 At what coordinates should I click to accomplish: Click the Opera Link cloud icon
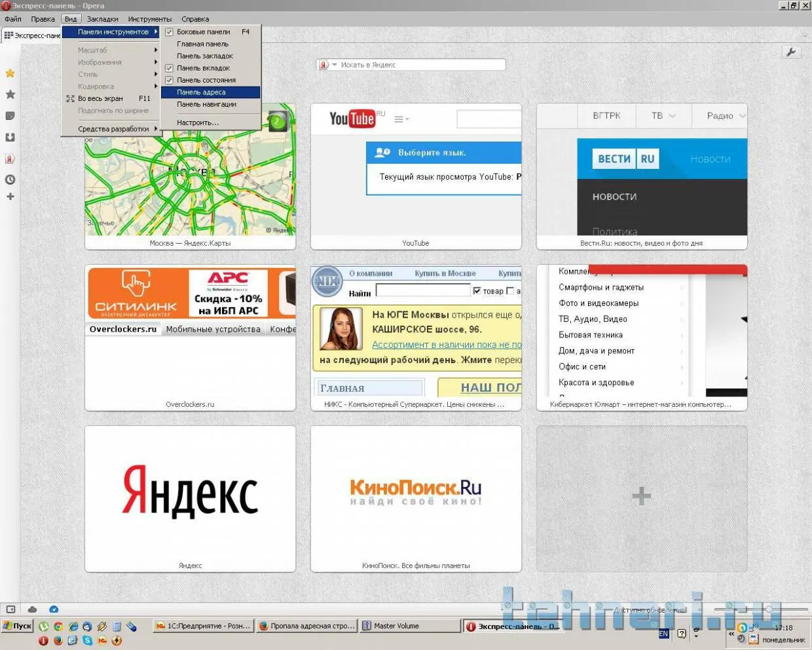(x=32, y=609)
